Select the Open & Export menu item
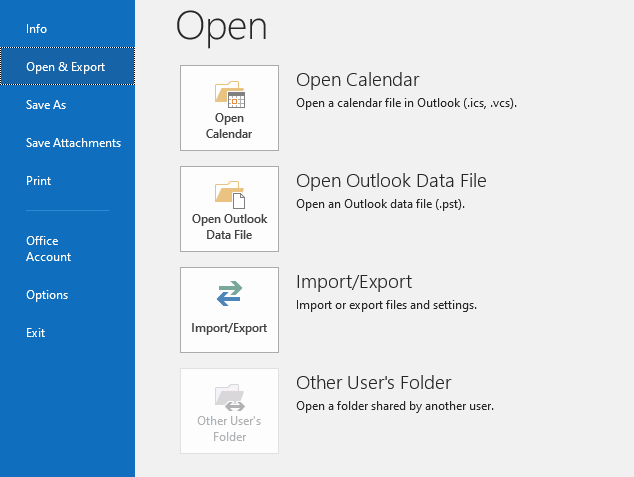Viewport: 634px width, 477px height. click(x=67, y=66)
